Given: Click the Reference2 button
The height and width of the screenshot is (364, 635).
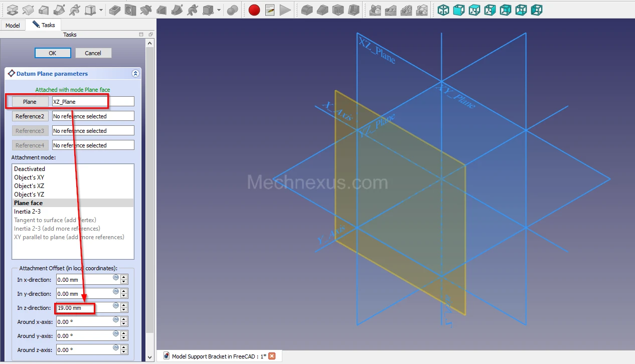Looking at the screenshot, I should point(30,116).
